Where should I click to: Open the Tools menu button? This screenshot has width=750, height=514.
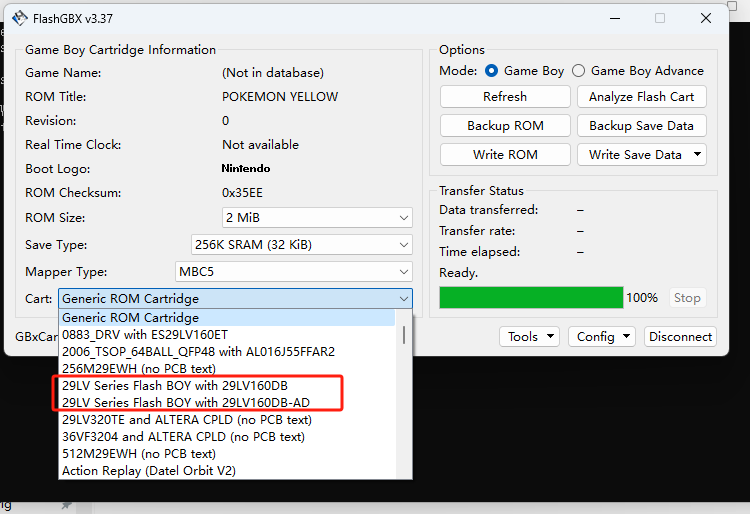529,337
